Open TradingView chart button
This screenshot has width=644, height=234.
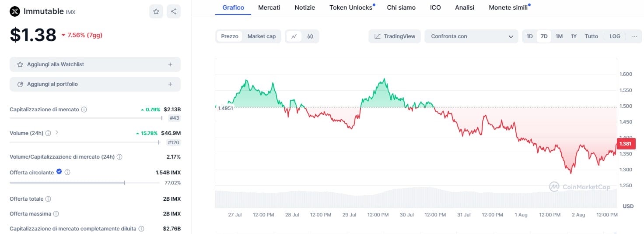click(395, 36)
